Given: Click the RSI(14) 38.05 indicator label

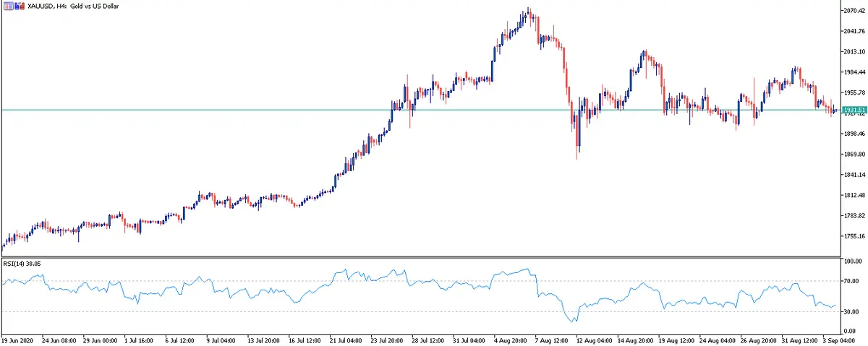Looking at the screenshot, I should pos(22,264).
